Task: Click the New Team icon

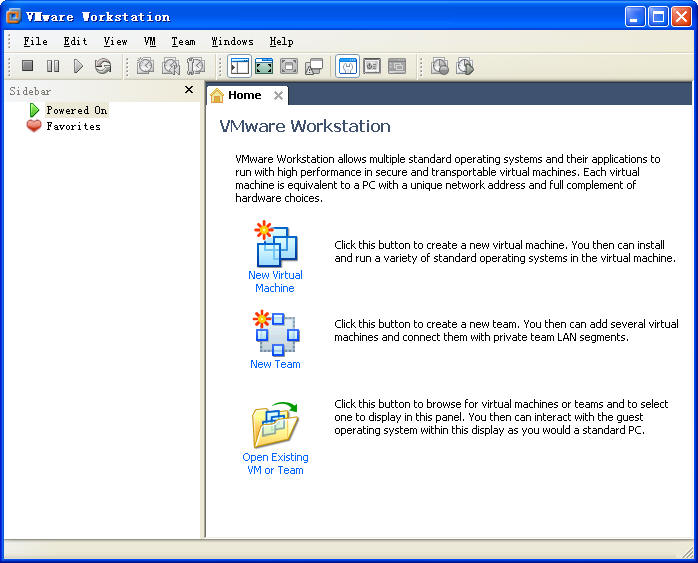Action: 276,333
